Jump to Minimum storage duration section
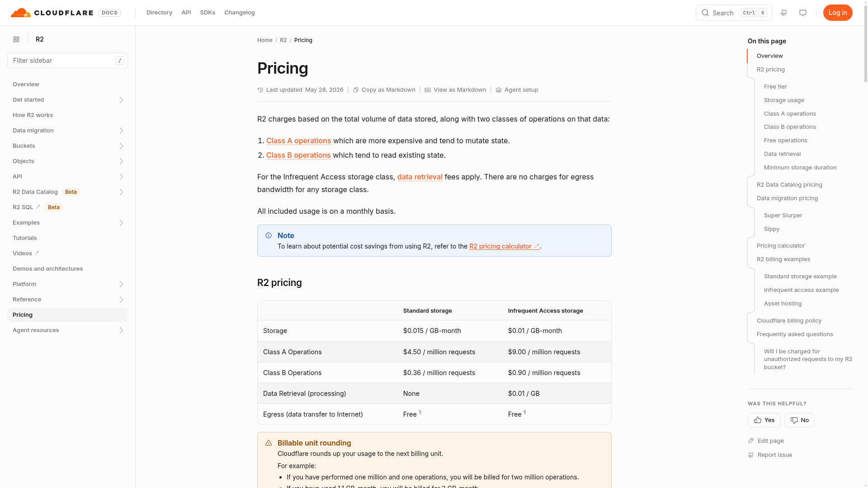 tap(800, 168)
